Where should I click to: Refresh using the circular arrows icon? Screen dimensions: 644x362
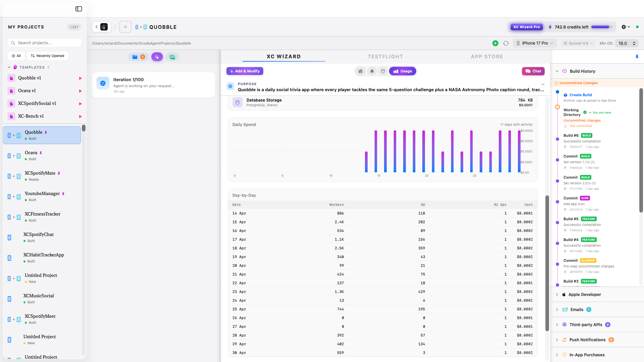(x=506, y=43)
